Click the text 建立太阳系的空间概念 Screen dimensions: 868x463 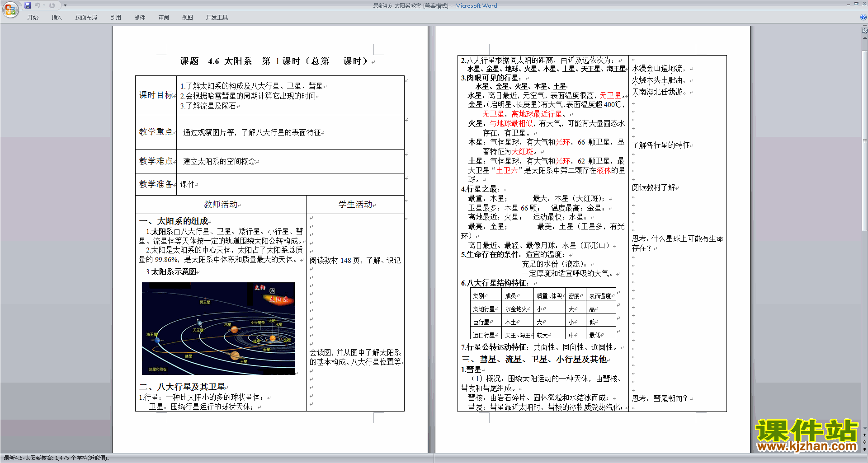click(x=220, y=161)
